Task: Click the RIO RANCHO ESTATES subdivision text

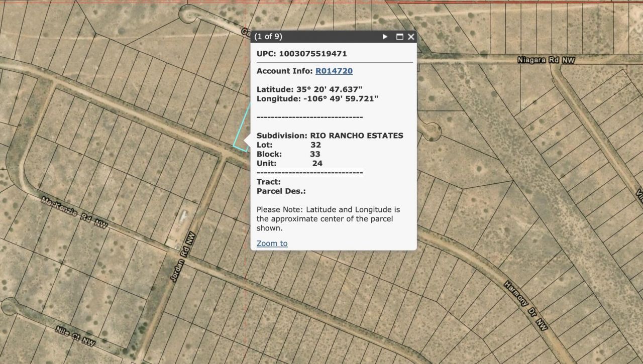Action: (x=356, y=136)
